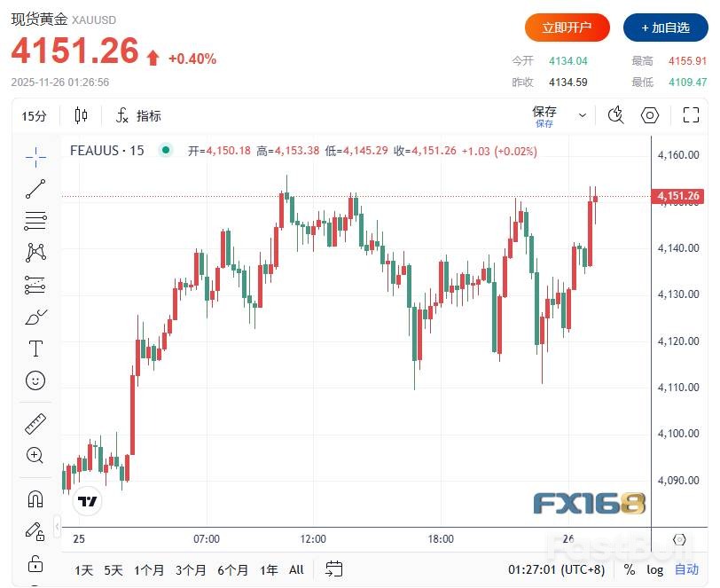Toggle magnet mode for drawings
720x588 pixels.
[x=35, y=499]
